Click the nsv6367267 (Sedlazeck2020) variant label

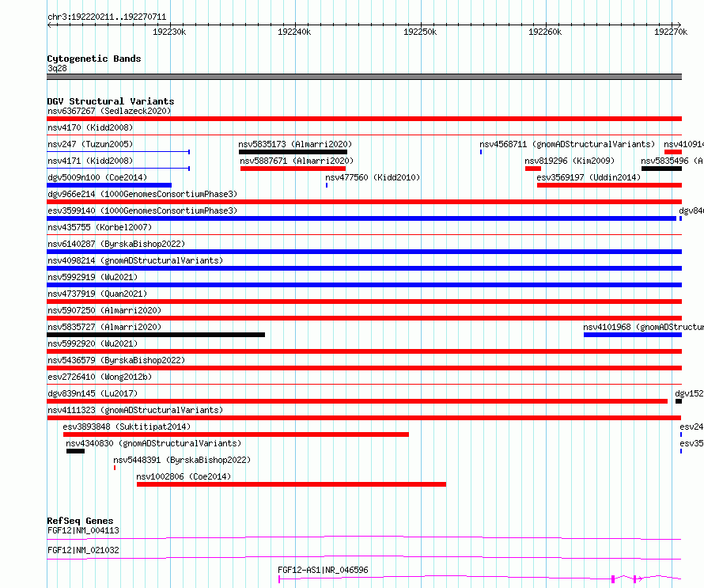(109, 111)
